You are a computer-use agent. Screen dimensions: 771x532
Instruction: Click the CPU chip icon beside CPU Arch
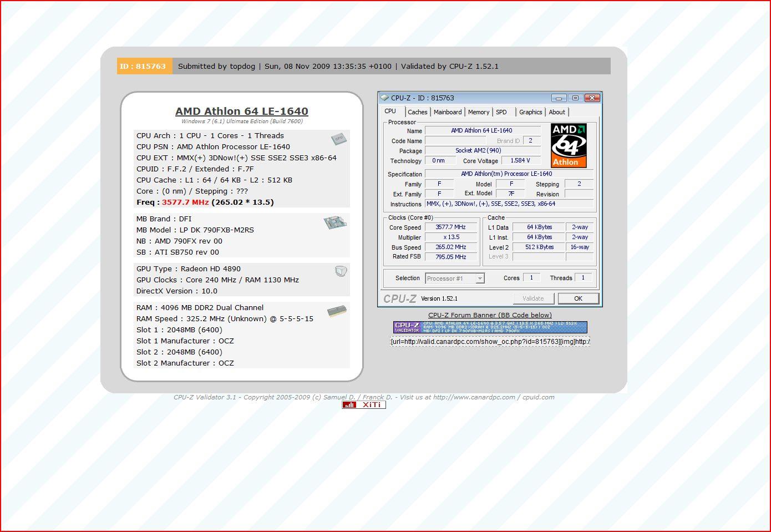(339, 139)
